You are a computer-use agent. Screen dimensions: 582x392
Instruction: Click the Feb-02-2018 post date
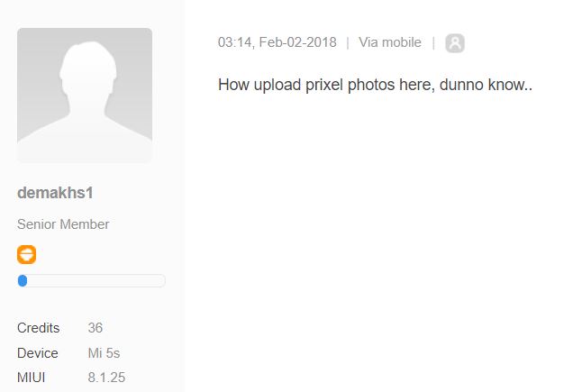[x=296, y=42]
